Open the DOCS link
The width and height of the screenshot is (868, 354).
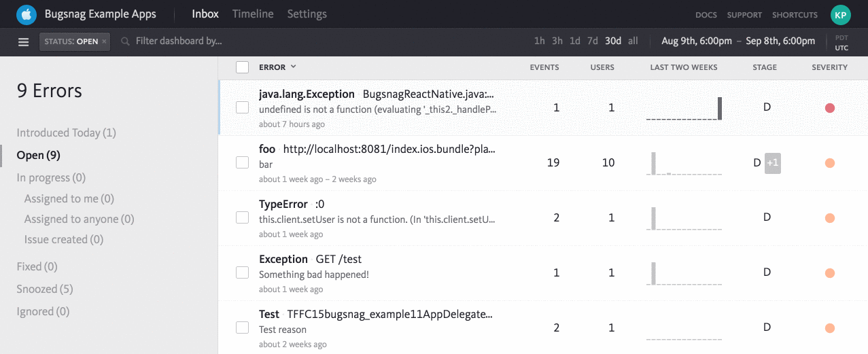click(706, 15)
